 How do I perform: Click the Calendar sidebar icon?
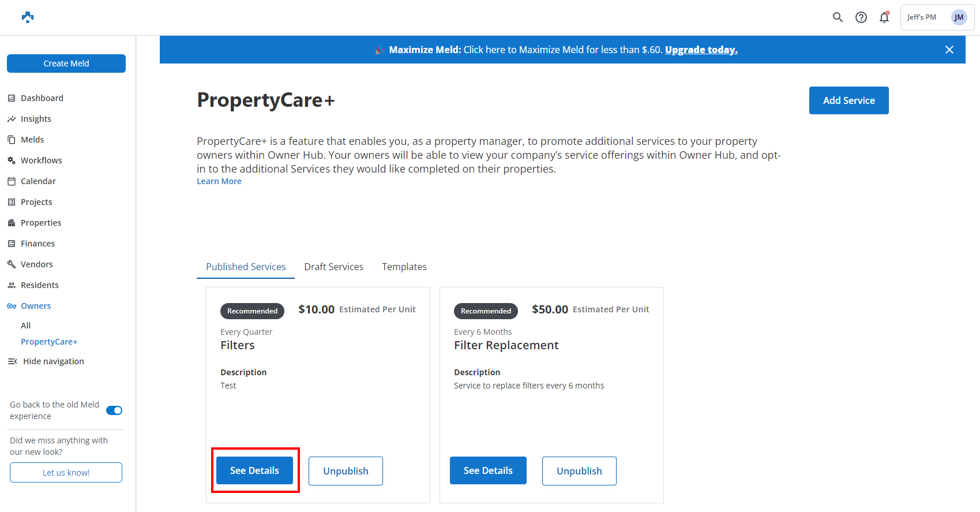(x=12, y=181)
